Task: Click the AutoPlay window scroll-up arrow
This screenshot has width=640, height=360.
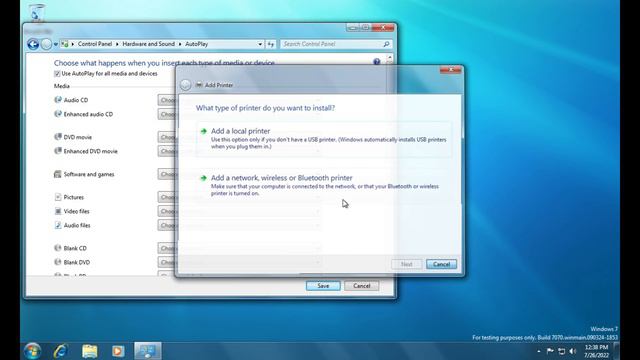Action: tap(389, 58)
